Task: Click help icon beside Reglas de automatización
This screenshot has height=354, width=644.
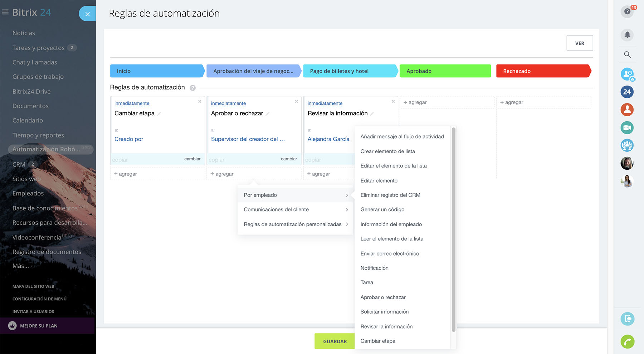Action: (192, 88)
